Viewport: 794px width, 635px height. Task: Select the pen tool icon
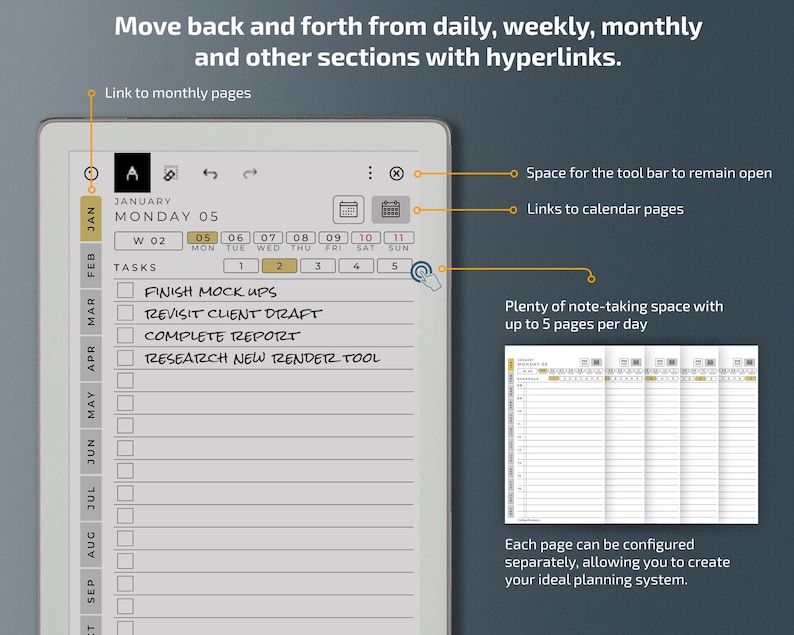point(132,173)
